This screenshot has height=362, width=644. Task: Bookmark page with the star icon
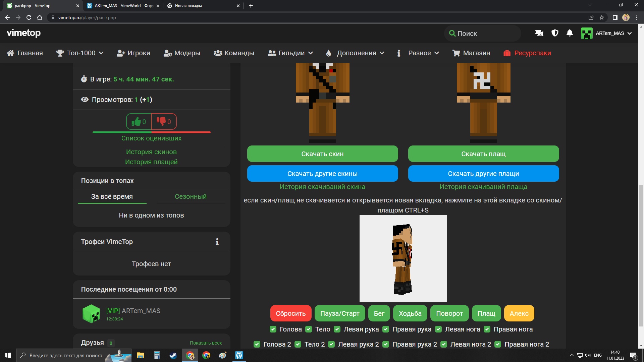click(x=602, y=17)
